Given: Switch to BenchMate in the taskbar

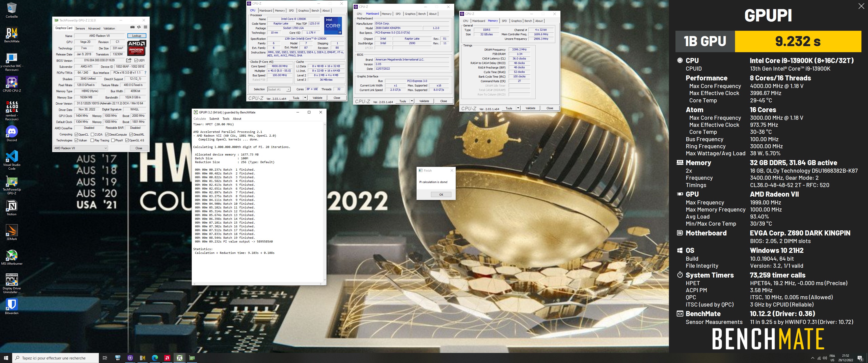Looking at the screenshot, I should pyautogui.click(x=143, y=358).
